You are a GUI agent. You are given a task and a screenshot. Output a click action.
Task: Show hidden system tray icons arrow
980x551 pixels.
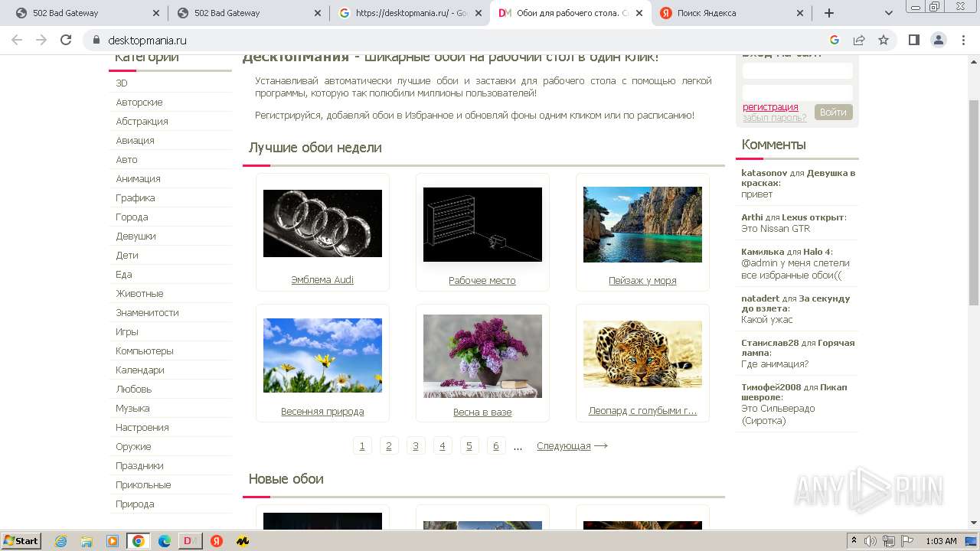point(854,541)
